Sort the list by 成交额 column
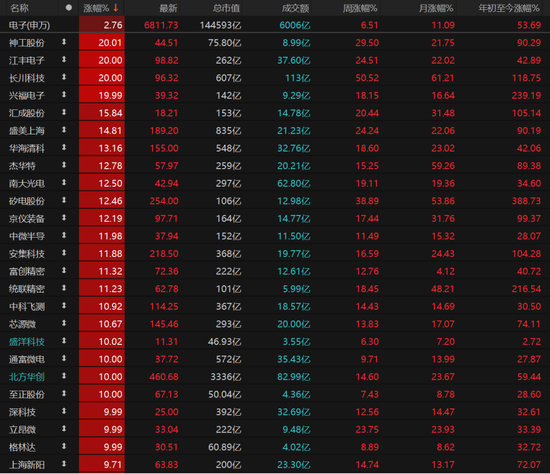550x474 pixels. click(x=295, y=8)
